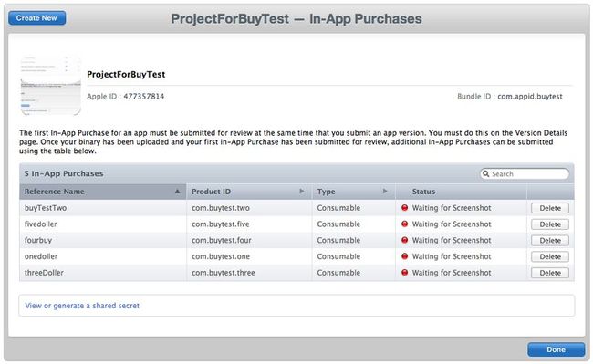This screenshot has width=593, height=364.
Task: Open View or generate a shared secret
Action: point(82,306)
